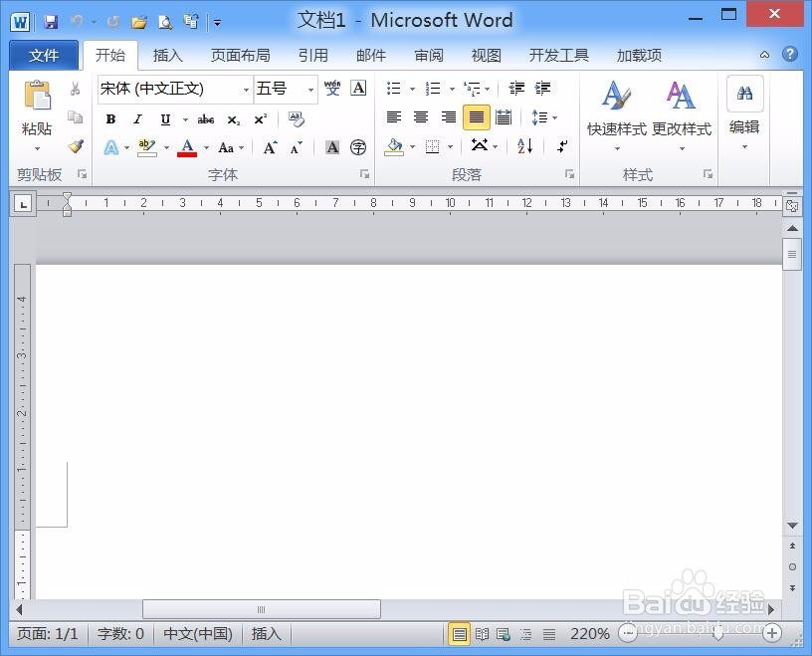This screenshot has height=656, width=812.
Task: Click the Find binoculars icon
Action: click(744, 94)
